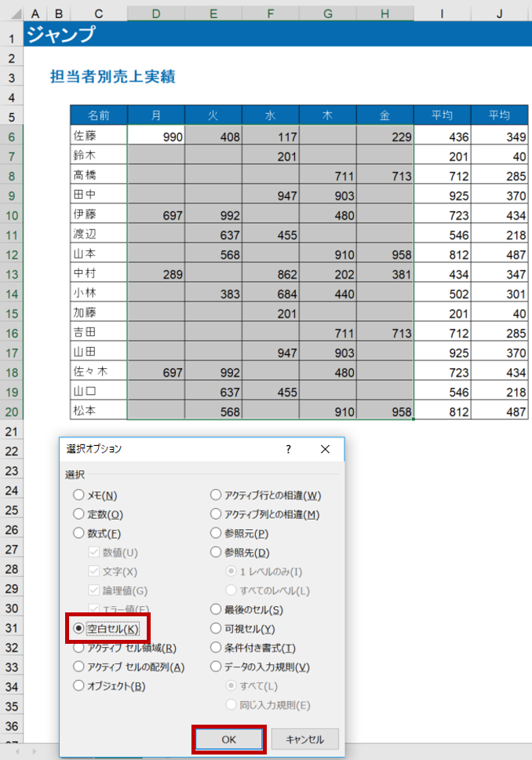Click cell containing 佐藤
The width and height of the screenshot is (532, 760).
(98, 136)
